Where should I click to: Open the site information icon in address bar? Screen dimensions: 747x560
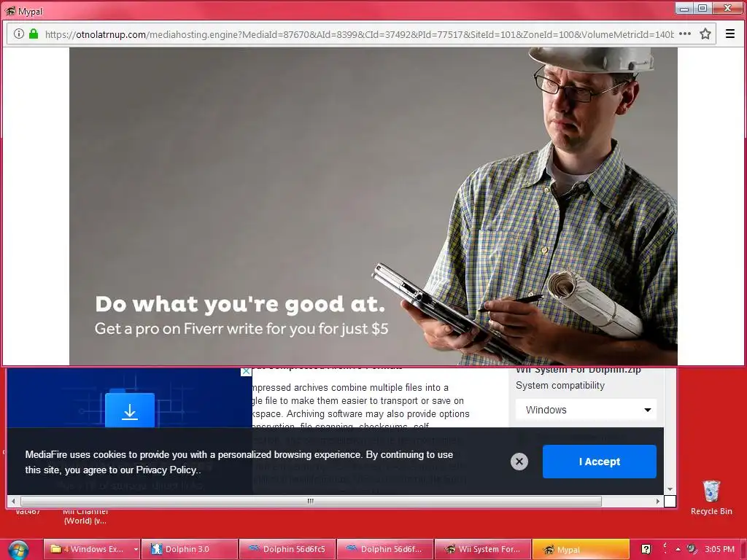pos(18,34)
